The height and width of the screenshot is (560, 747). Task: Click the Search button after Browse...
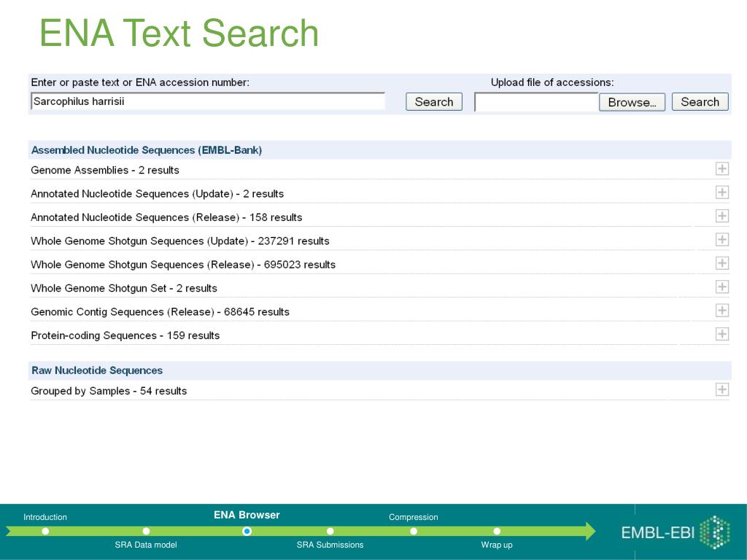pos(700,102)
